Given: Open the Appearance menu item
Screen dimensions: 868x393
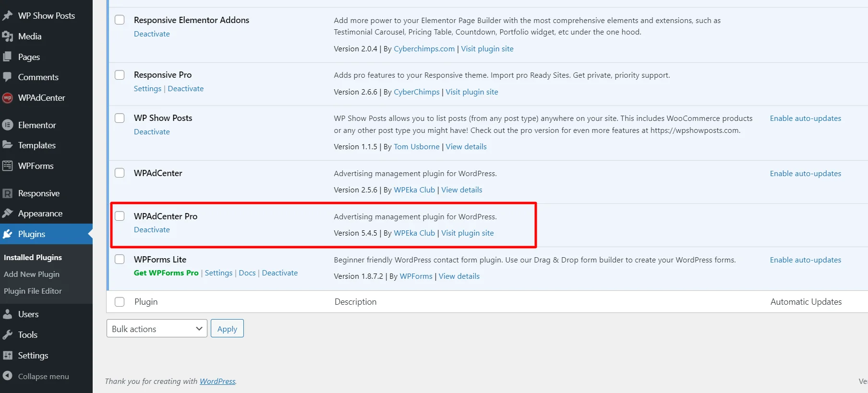Looking at the screenshot, I should (x=40, y=213).
